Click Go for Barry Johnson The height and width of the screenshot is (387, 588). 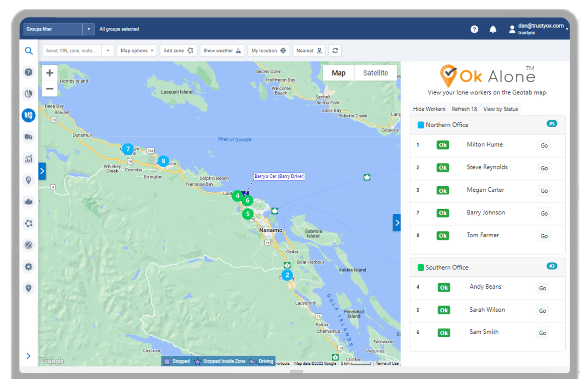544,213
